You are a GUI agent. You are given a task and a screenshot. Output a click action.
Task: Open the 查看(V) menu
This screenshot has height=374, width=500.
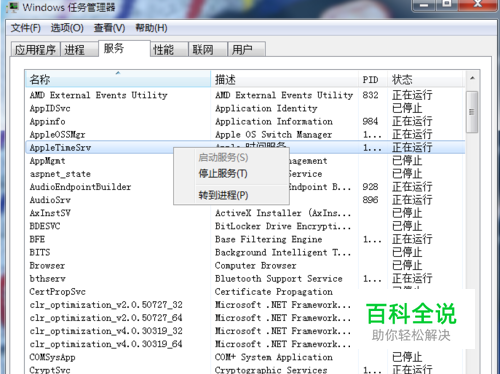coord(109,28)
